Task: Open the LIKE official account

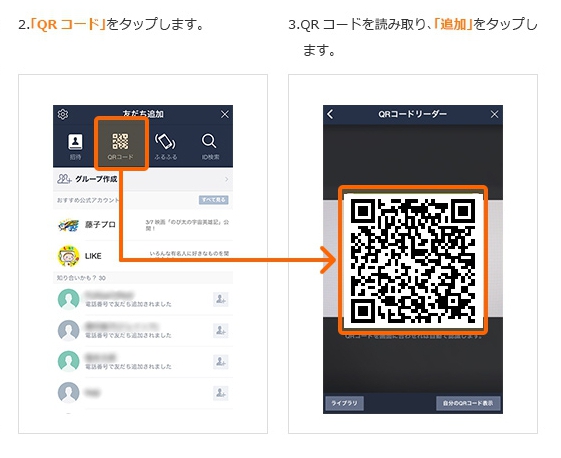Action: [x=143, y=256]
